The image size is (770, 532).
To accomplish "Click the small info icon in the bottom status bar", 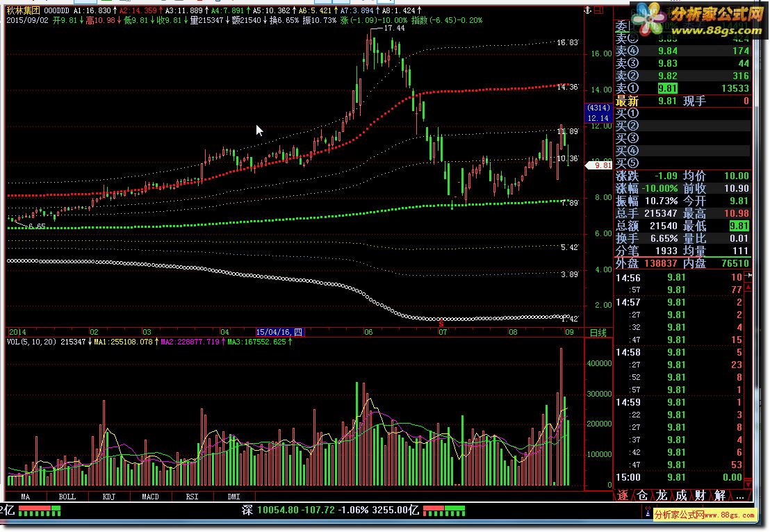I will tap(648, 513).
